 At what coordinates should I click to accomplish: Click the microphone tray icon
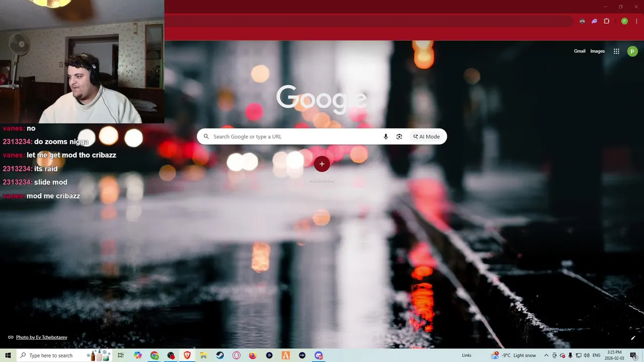pyautogui.click(x=571, y=355)
